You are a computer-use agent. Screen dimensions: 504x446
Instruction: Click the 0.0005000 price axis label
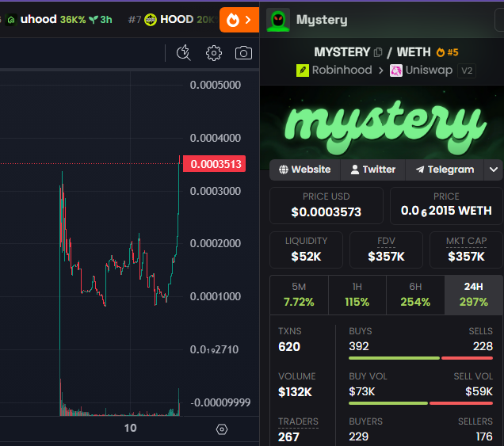(x=215, y=85)
